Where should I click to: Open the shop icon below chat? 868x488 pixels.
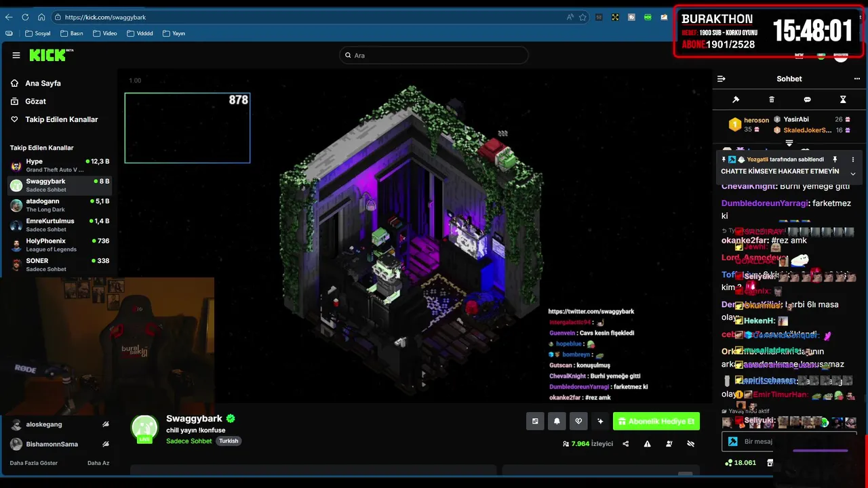pyautogui.click(x=770, y=463)
